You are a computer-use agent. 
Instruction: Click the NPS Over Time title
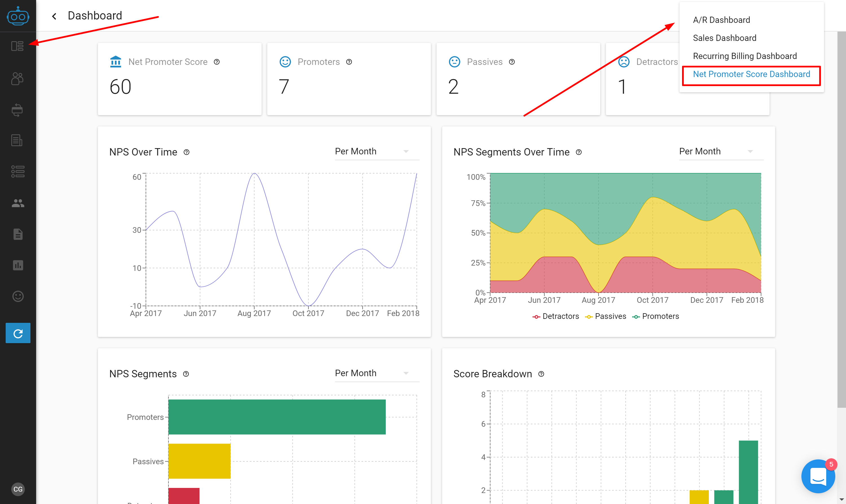pyautogui.click(x=143, y=152)
